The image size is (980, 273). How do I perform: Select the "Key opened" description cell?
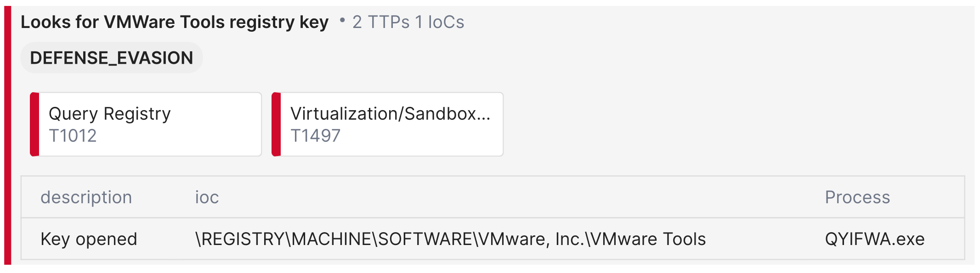(89, 239)
